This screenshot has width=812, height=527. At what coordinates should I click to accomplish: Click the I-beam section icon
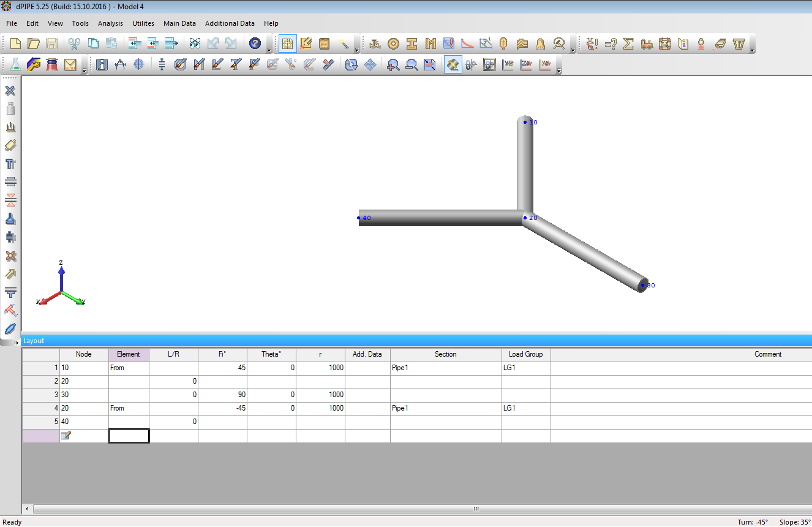412,44
